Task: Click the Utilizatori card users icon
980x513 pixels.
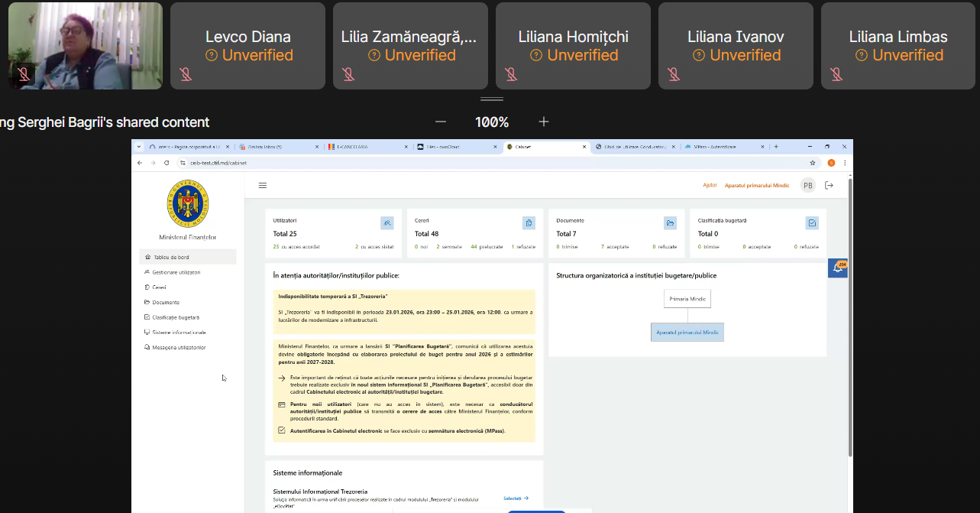Action: [x=387, y=222]
